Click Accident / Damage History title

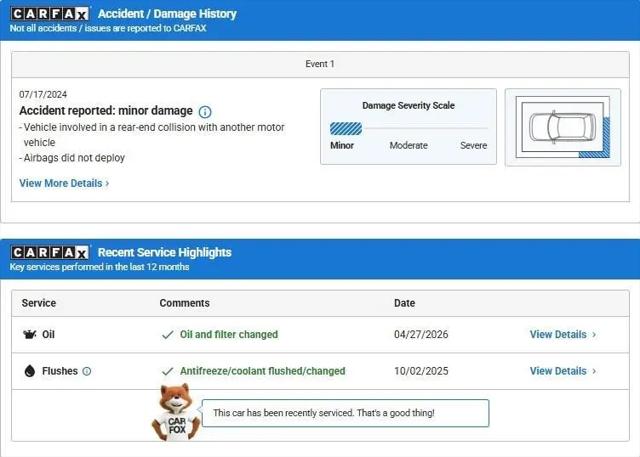[x=167, y=14]
